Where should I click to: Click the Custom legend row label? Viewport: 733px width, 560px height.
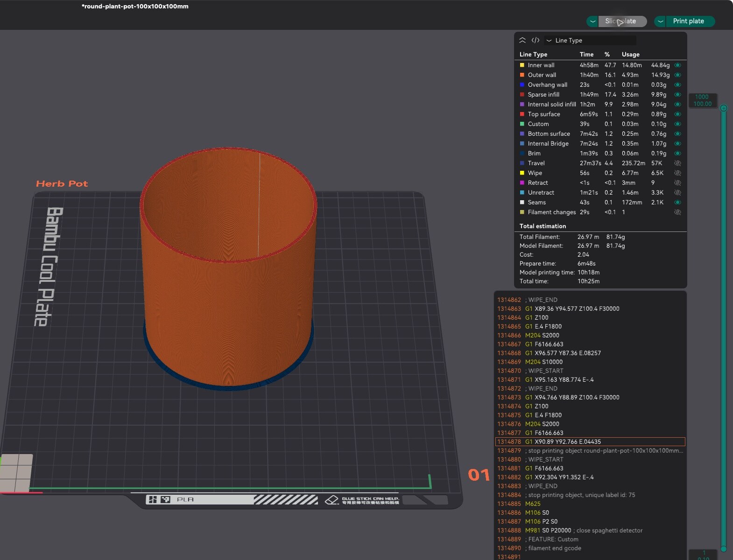coord(538,124)
